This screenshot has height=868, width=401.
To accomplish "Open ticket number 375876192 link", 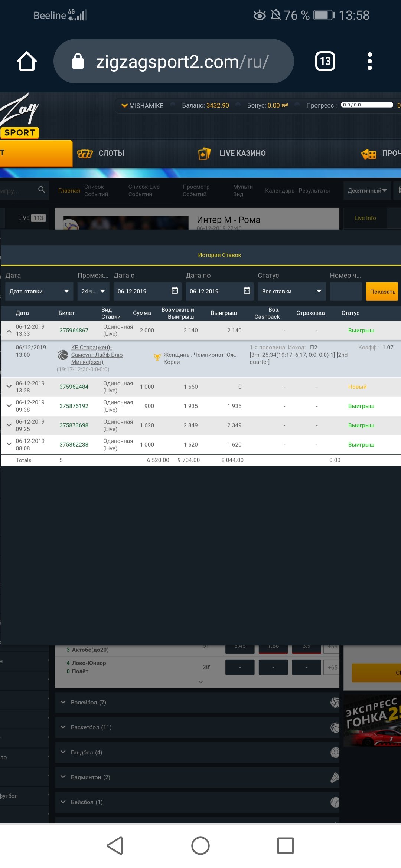I will coord(74,406).
